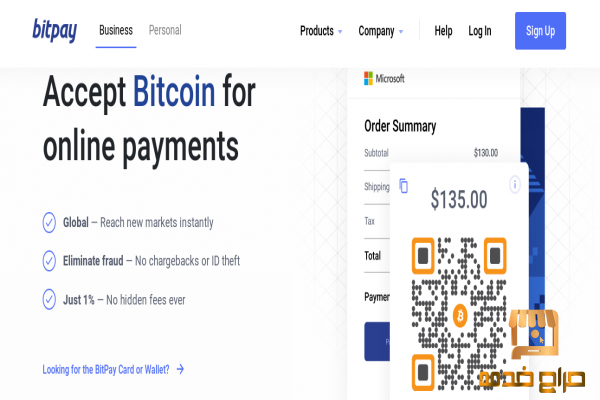Expand the Products dropdown menu
Screen dimensions: 600x400
point(321,31)
